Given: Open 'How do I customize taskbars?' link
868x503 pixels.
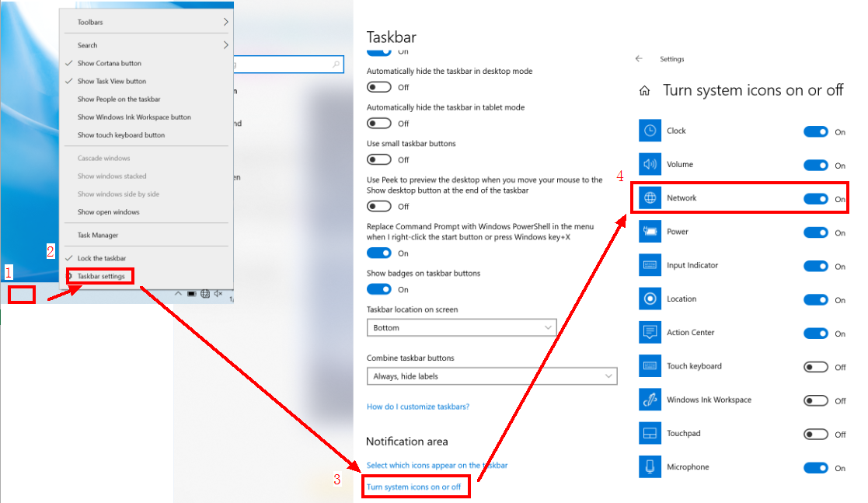Looking at the screenshot, I should 418,407.
